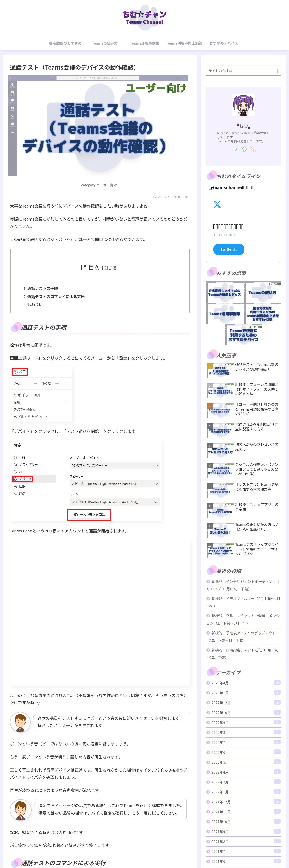The width and height of the screenshot is (289, 868).
Task: Open the 2021年9月 archive link
Action: tap(244, 832)
